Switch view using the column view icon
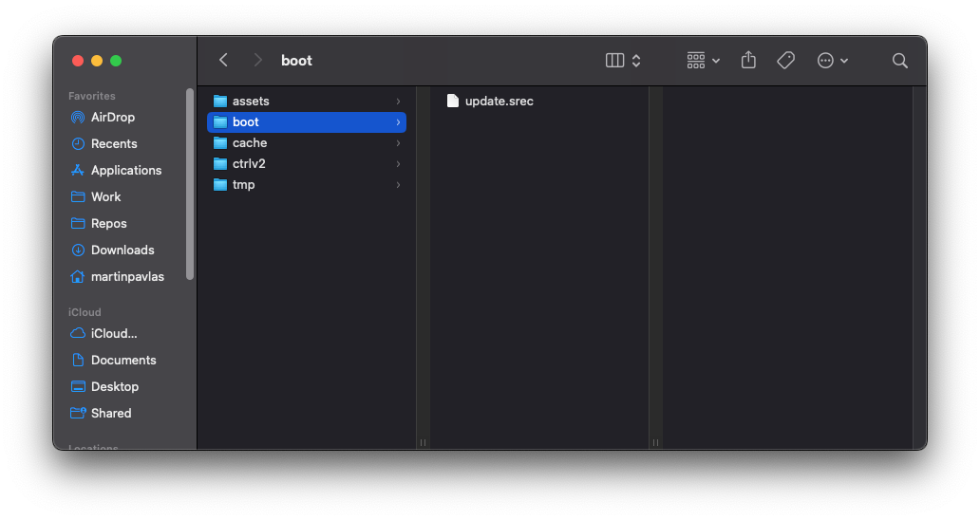 tap(615, 60)
